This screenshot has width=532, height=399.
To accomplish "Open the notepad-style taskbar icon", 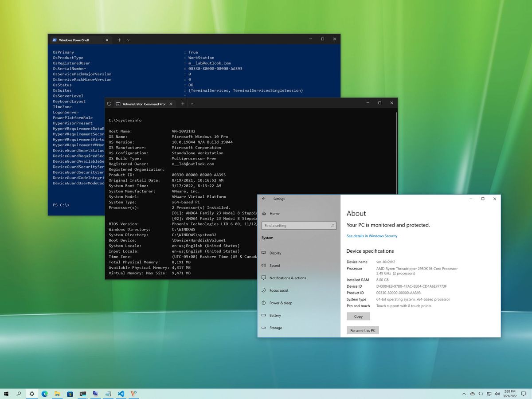I will click(x=108, y=394).
